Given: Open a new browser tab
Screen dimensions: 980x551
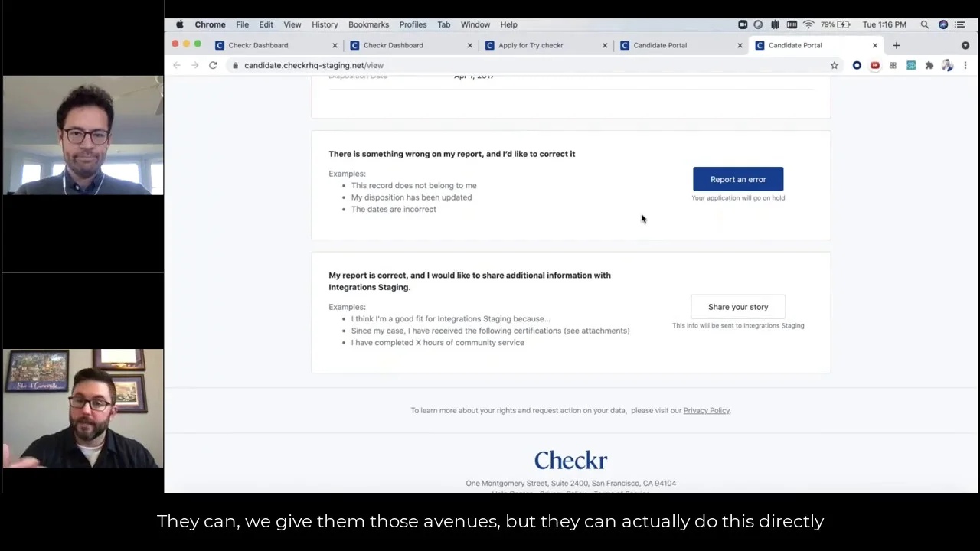Looking at the screenshot, I should (x=897, y=45).
